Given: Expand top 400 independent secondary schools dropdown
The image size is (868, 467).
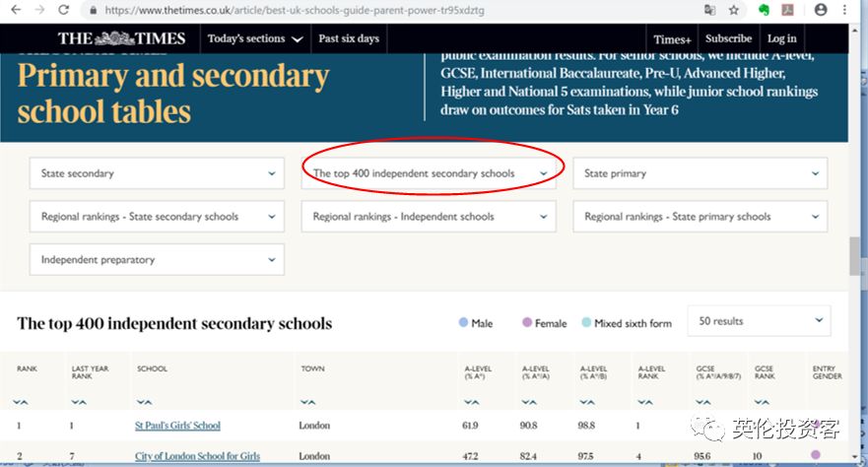Looking at the screenshot, I should (x=429, y=173).
